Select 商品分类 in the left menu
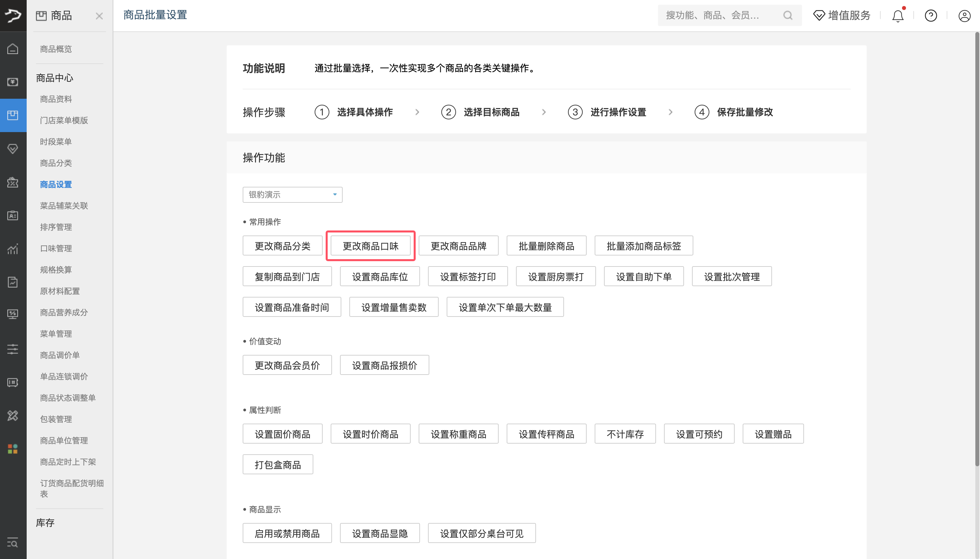Viewport: 980px width, 559px height. pyautogui.click(x=56, y=163)
